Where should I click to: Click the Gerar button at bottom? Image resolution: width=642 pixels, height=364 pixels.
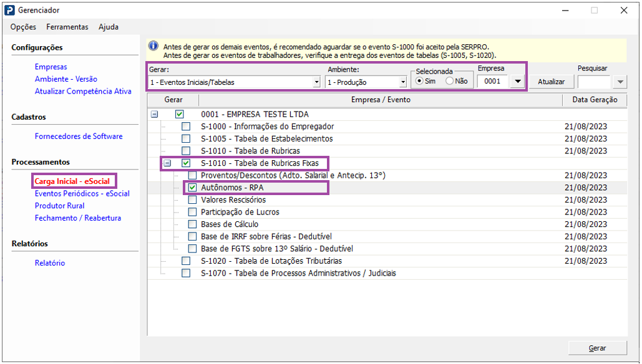pyautogui.click(x=597, y=348)
